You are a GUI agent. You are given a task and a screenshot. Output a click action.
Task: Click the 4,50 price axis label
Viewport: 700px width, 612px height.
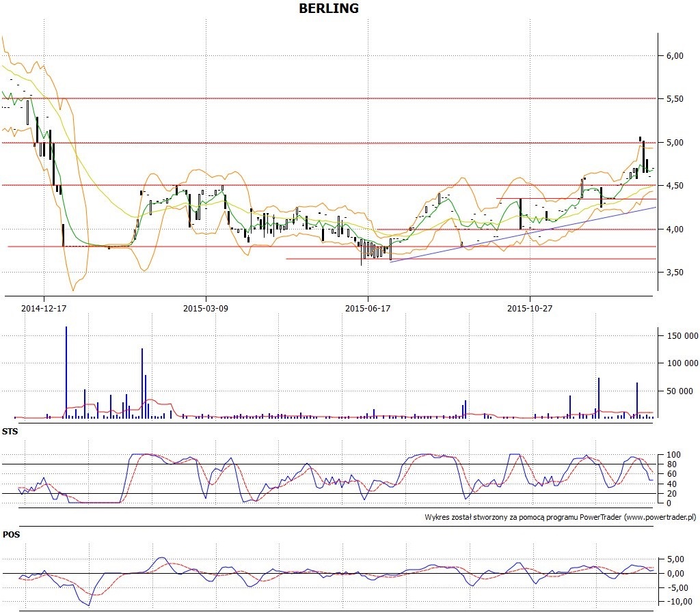click(675, 186)
